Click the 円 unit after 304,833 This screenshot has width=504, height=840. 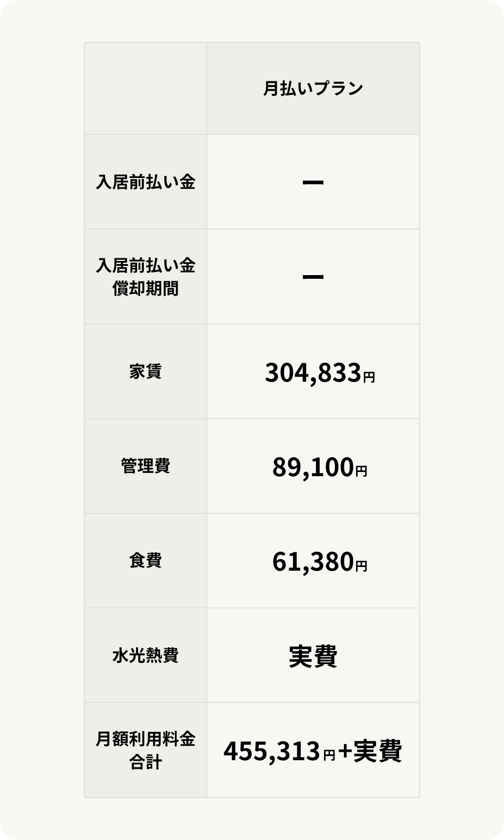tap(369, 377)
